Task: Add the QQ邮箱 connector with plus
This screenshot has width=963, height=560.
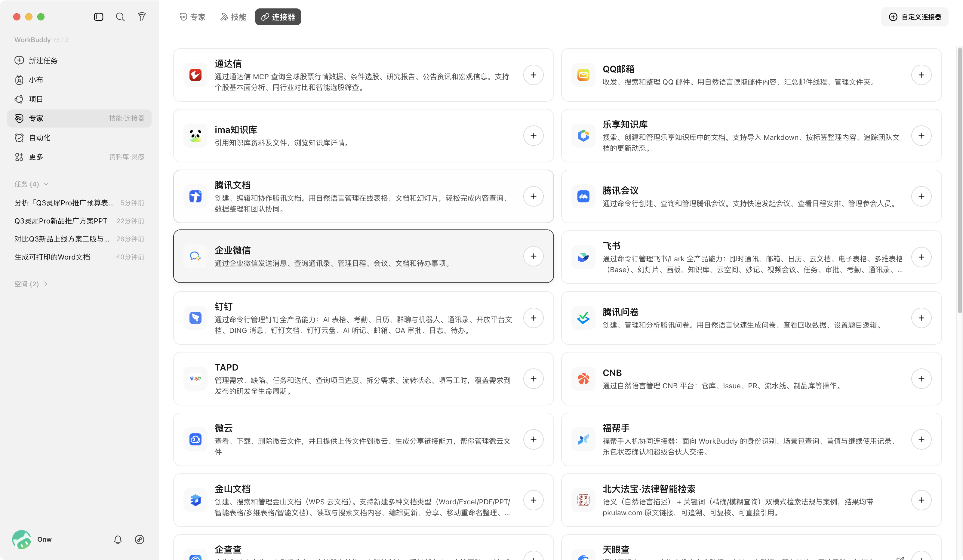Action: pyautogui.click(x=921, y=75)
